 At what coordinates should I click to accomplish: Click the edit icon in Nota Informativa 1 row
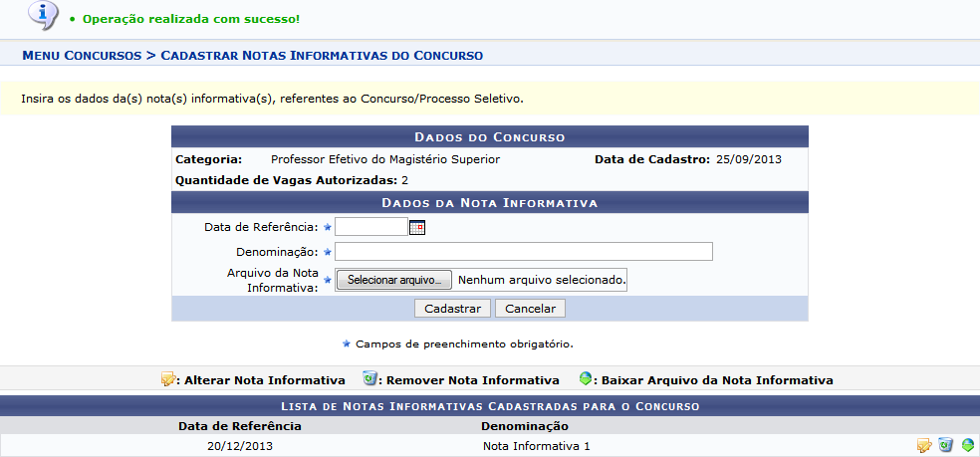(924, 446)
